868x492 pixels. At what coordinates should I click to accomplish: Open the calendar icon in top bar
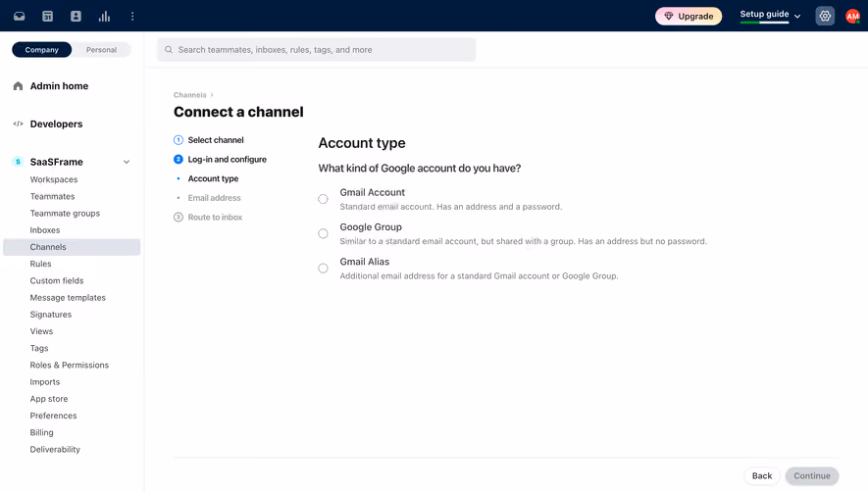48,16
